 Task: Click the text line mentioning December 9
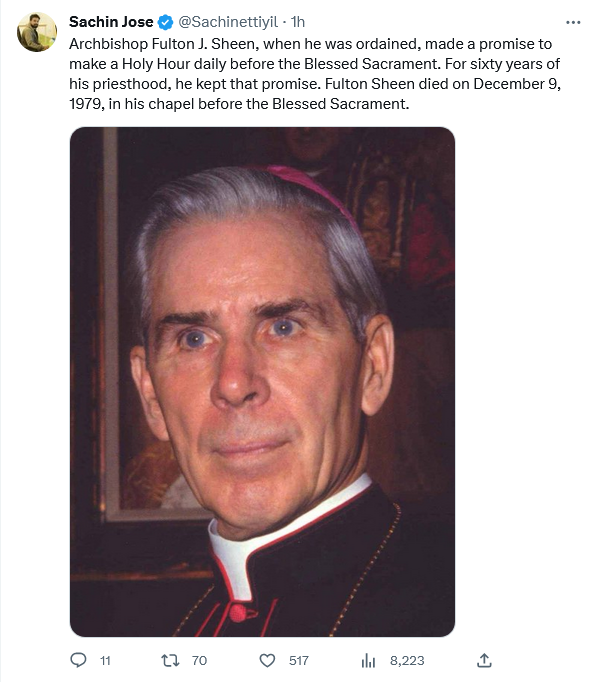coord(315,84)
